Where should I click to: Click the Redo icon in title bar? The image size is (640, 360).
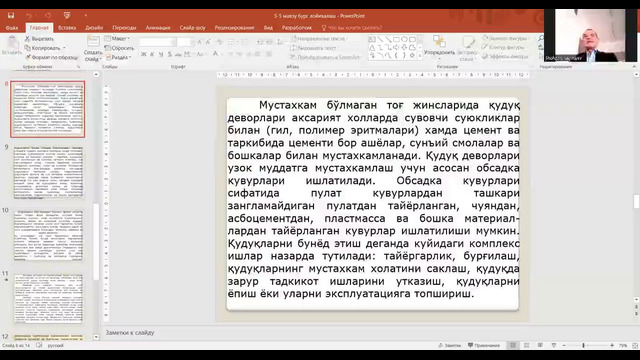(48, 16)
